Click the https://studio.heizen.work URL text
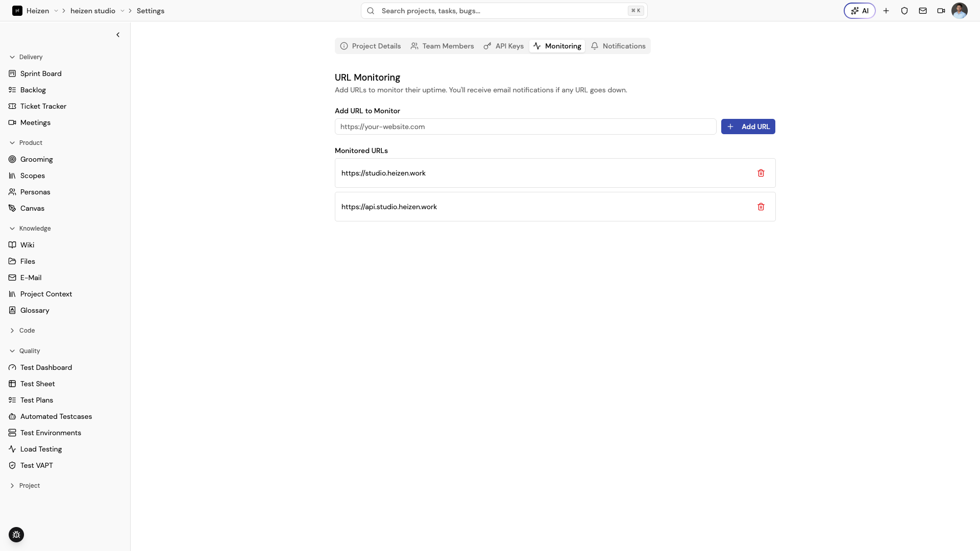This screenshot has width=980, height=551. pos(383,173)
